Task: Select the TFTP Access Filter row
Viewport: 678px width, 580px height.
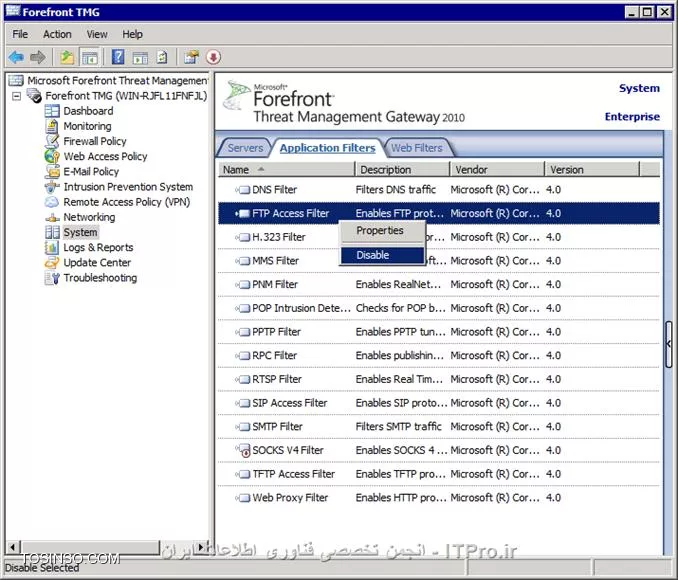Action: tap(439, 474)
